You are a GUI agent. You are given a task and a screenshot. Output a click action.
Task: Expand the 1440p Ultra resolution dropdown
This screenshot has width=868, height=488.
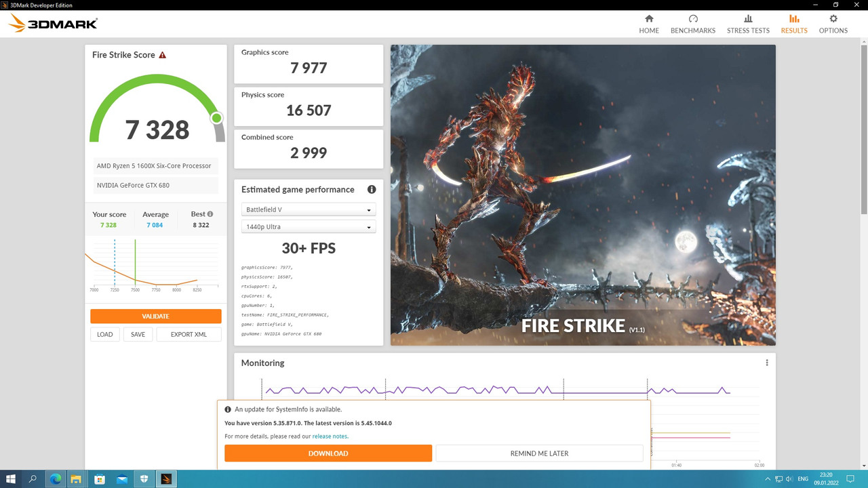[309, 227]
